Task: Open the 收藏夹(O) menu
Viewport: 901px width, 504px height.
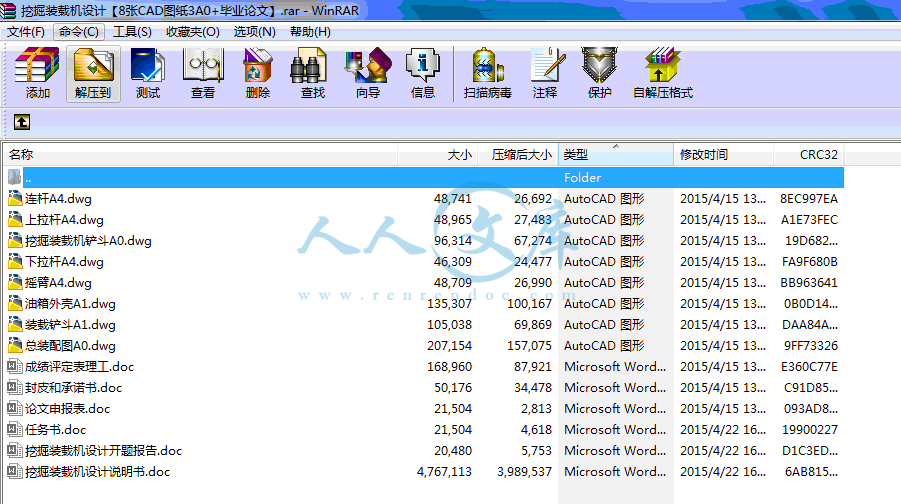Action: pyautogui.click(x=192, y=32)
